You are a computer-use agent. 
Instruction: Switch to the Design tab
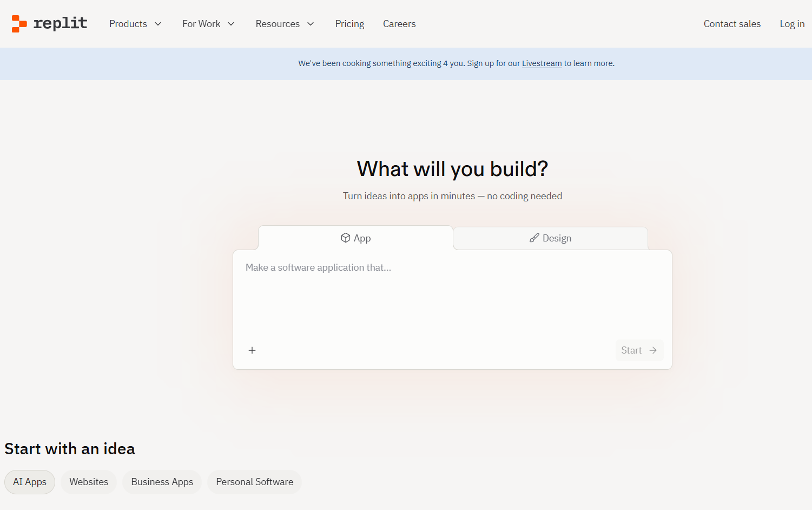point(550,238)
